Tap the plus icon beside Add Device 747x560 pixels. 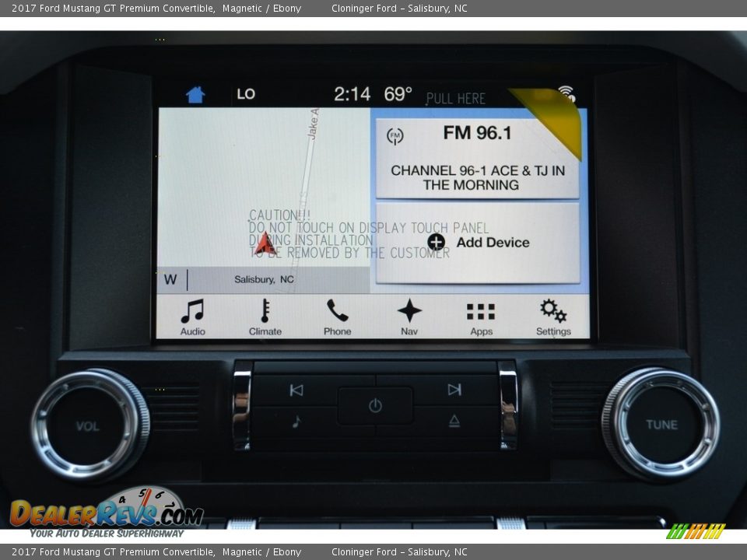436,243
